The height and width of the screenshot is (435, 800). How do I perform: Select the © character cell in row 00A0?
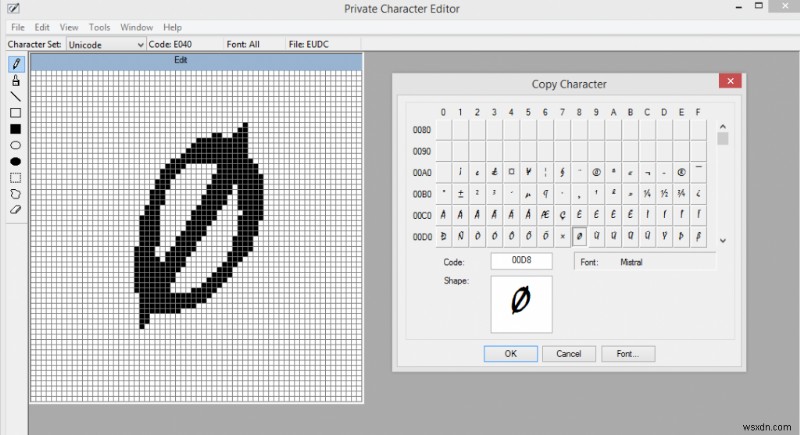point(596,172)
